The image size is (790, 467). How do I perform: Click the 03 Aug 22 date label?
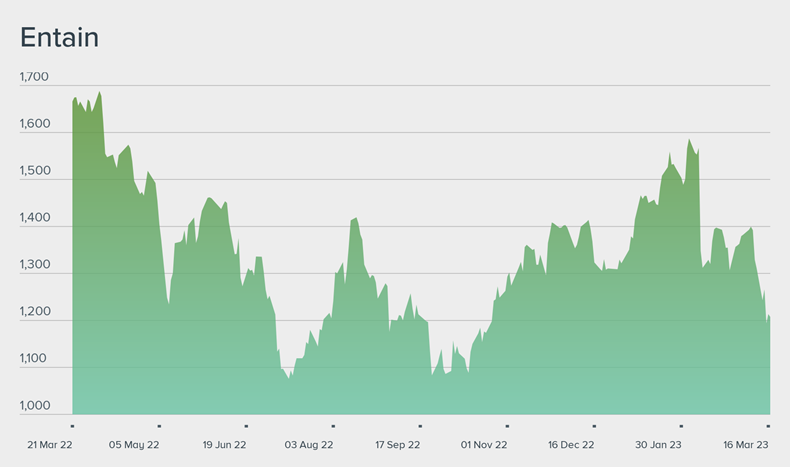[x=309, y=445]
